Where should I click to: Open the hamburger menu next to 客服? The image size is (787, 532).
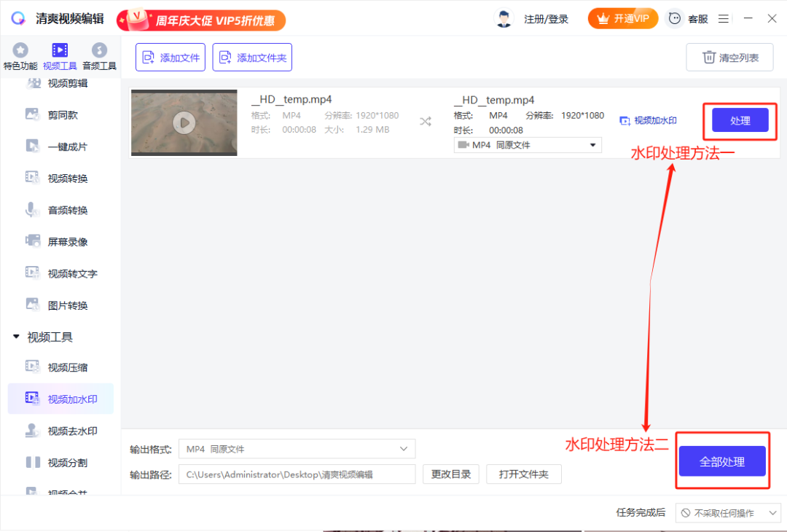click(724, 18)
